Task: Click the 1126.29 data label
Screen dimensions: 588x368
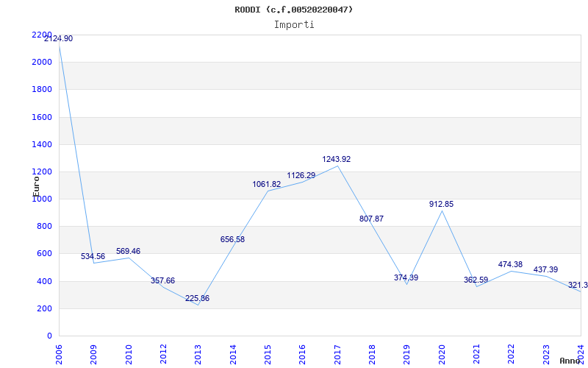Action: coord(301,175)
